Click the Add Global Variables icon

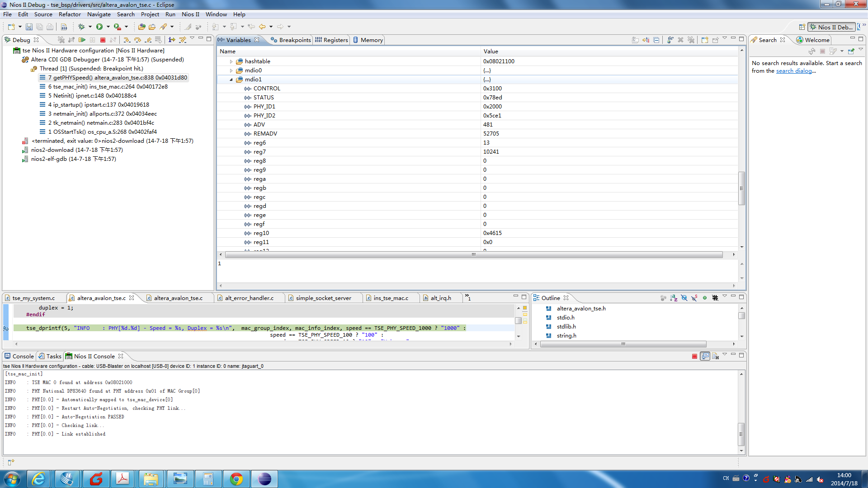[x=670, y=40]
